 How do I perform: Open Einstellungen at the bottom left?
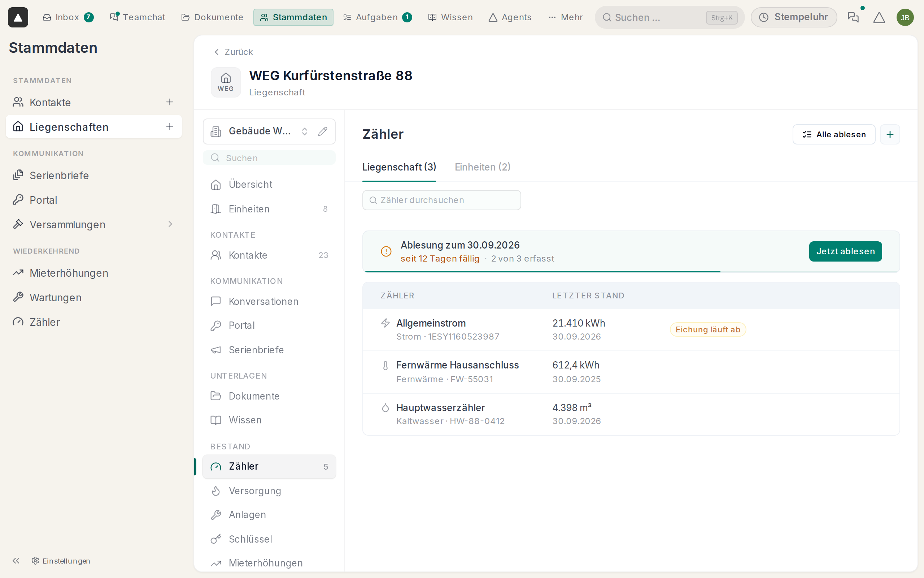tap(61, 560)
